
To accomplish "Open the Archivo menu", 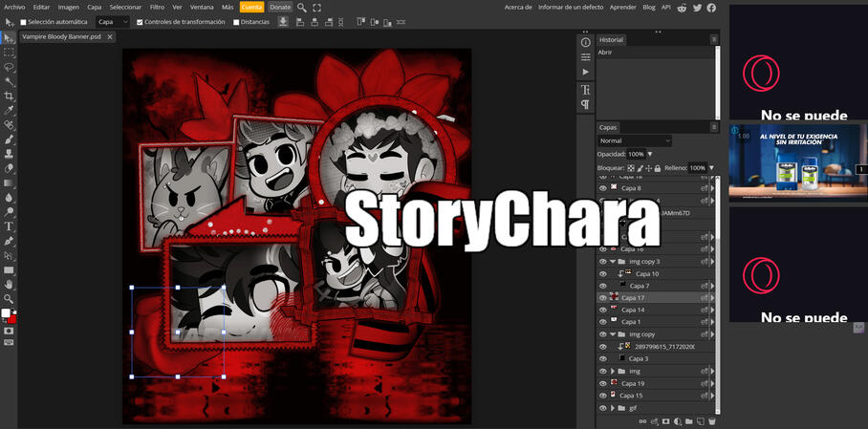I will tap(14, 7).
